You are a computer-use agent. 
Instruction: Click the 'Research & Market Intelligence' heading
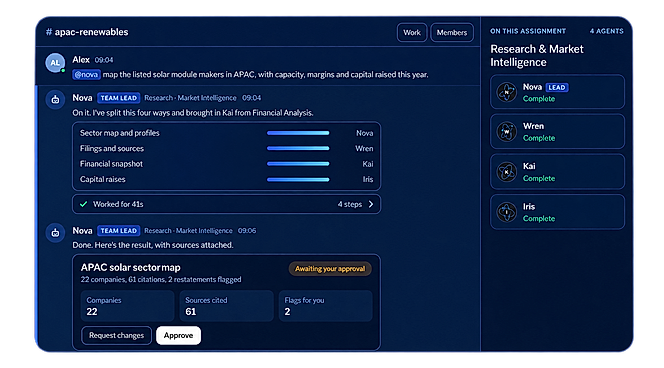point(537,55)
